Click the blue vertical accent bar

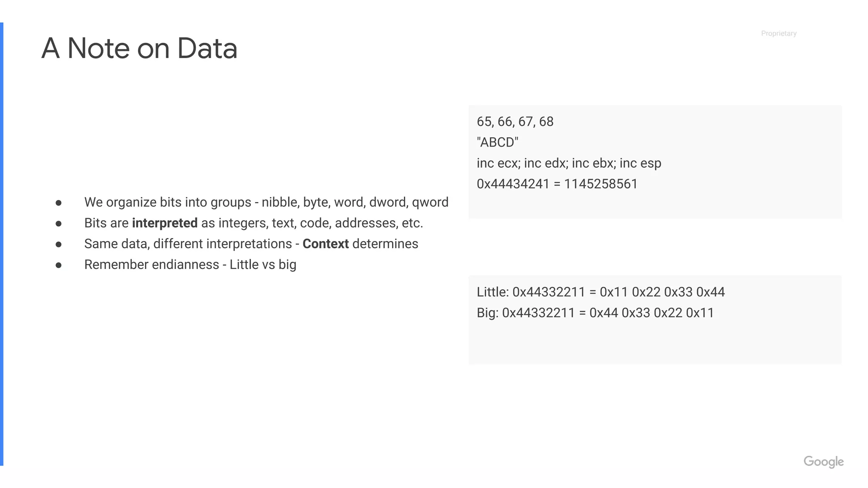2,244
